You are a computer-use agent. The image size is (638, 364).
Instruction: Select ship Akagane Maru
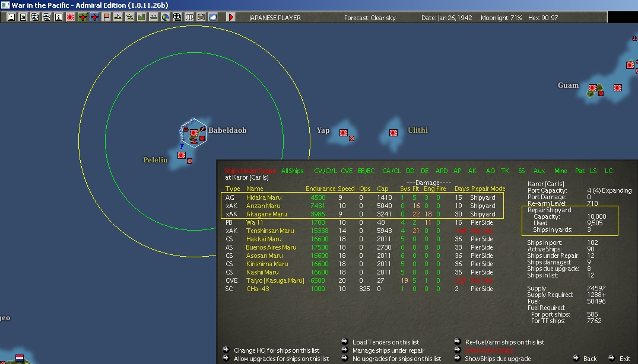tap(266, 214)
